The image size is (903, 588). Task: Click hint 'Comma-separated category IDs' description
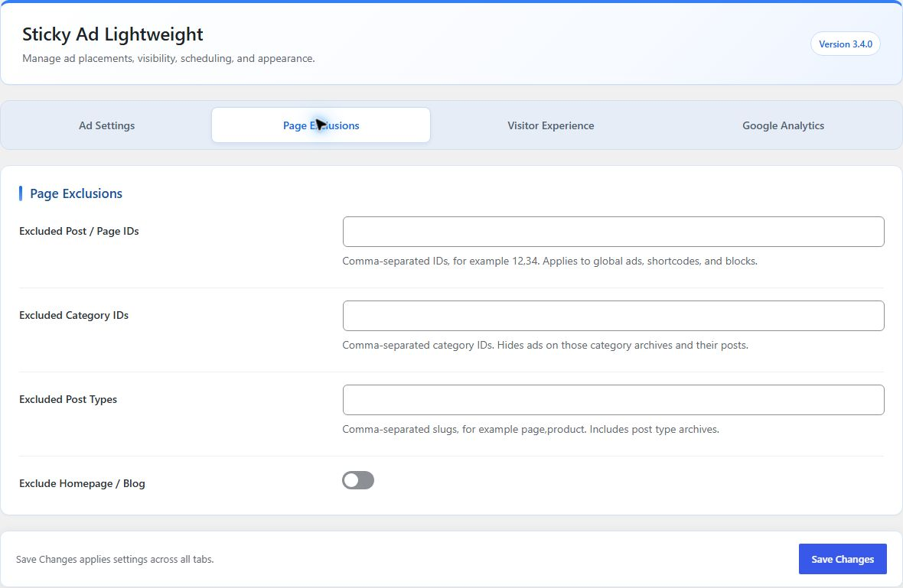[x=545, y=345]
